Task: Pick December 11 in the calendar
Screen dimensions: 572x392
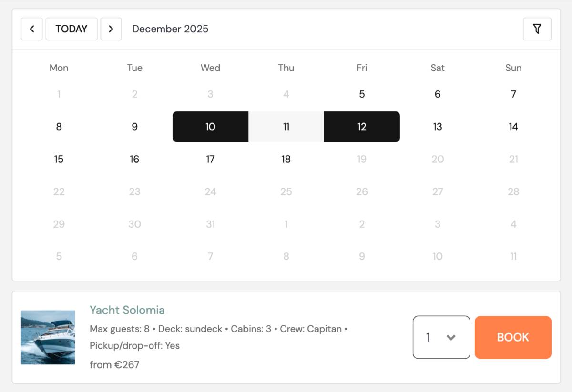Action: coord(286,127)
